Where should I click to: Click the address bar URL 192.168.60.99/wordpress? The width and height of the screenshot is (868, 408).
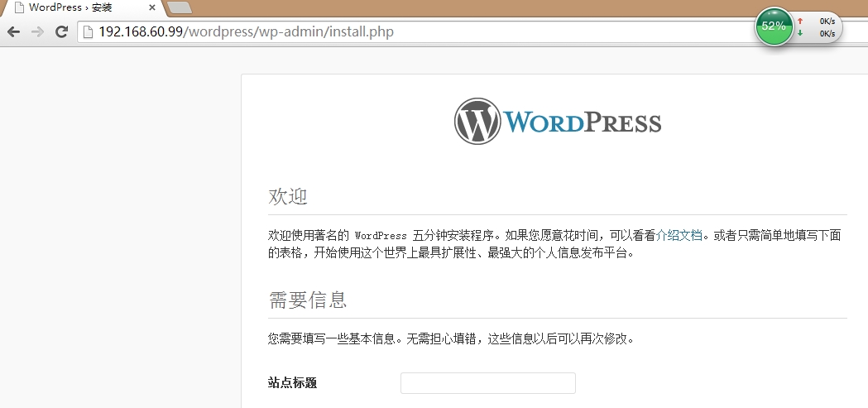[246, 31]
